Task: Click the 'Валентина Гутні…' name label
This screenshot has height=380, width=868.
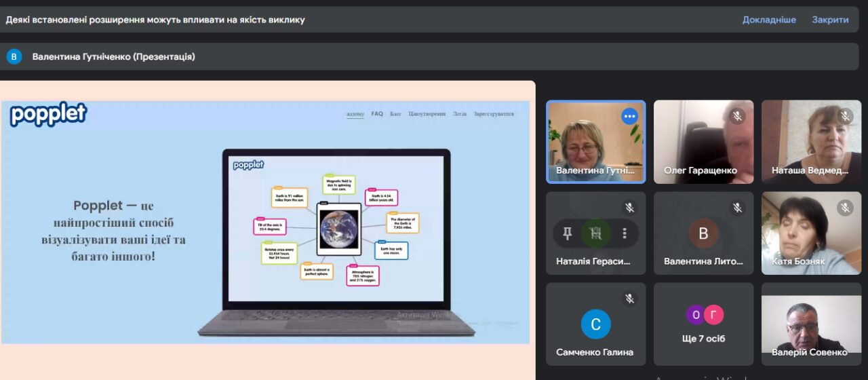Action: pos(595,170)
